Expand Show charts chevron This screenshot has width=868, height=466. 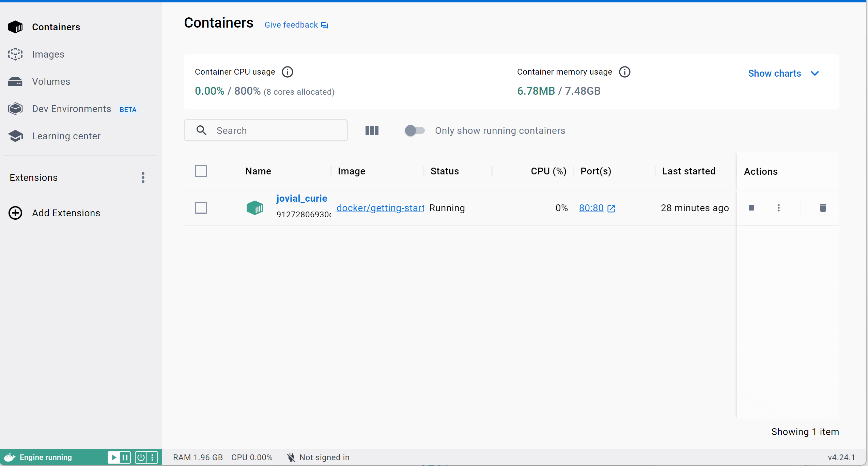tap(815, 73)
